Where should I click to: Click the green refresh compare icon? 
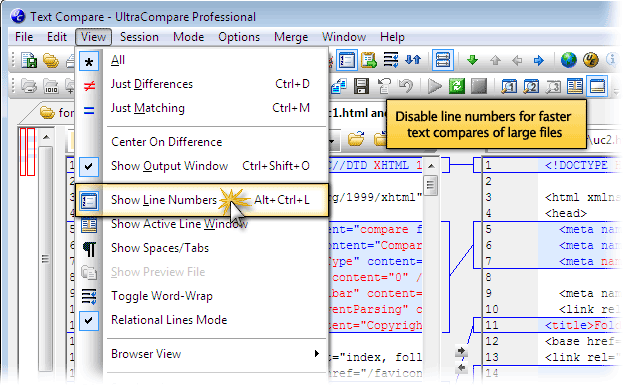(x=457, y=86)
